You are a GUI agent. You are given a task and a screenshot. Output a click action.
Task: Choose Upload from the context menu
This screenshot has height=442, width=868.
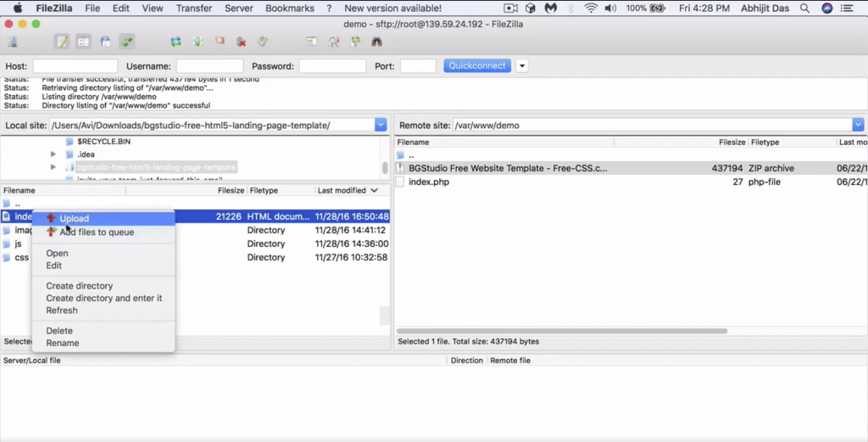[x=103, y=218]
